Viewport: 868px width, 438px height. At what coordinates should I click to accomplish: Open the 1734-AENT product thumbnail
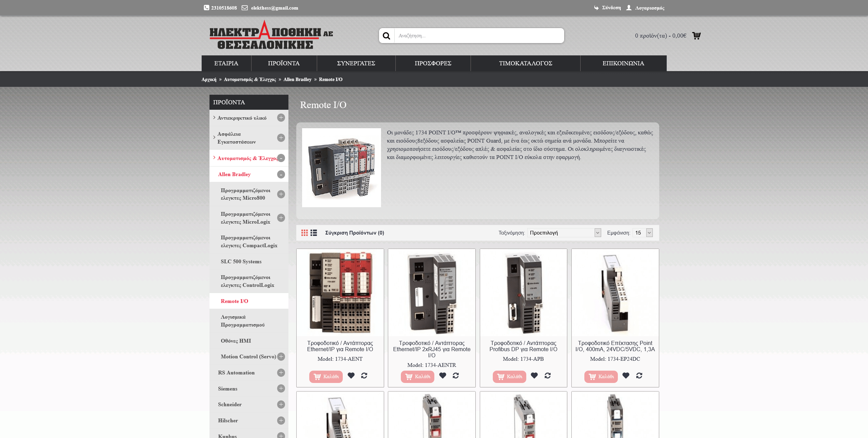click(x=340, y=292)
